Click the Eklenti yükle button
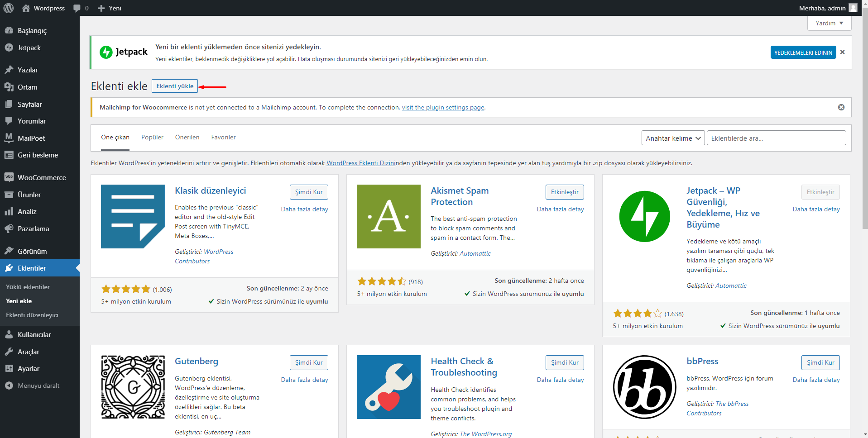The height and width of the screenshot is (438, 868). point(174,86)
